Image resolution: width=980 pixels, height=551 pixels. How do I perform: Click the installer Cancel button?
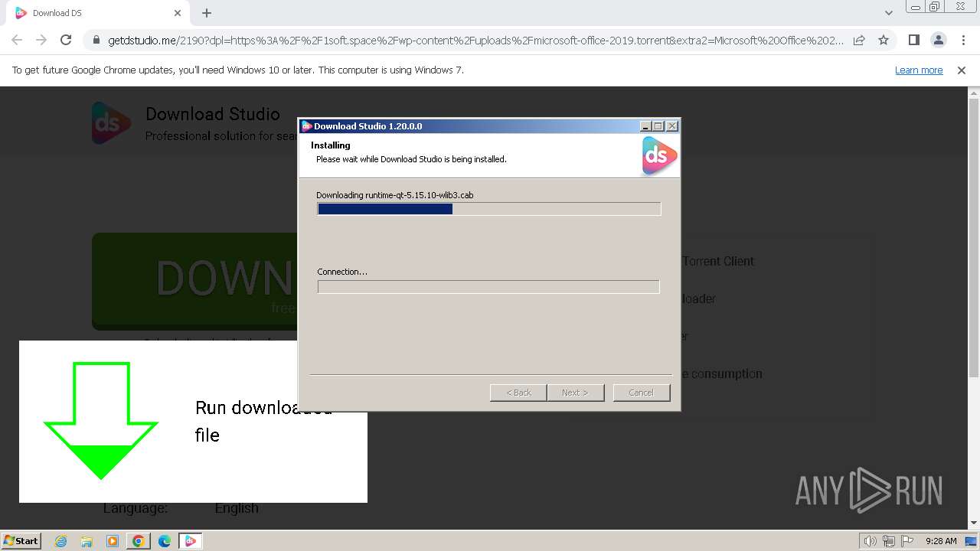click(642, 393)
